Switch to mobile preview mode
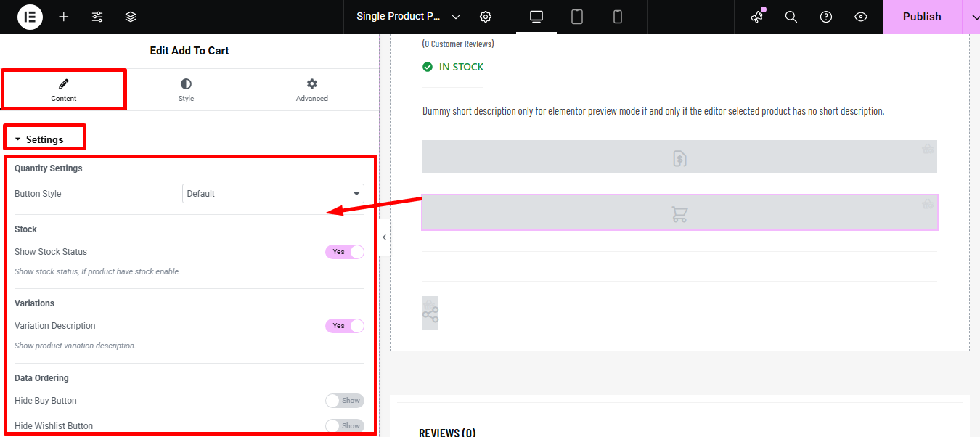 tap(618, 17)
